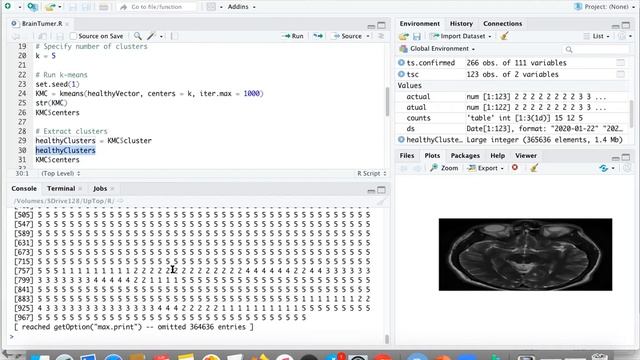640x360 pixels.
Task: Switch to the Packages tab
Action: [465, 156]
